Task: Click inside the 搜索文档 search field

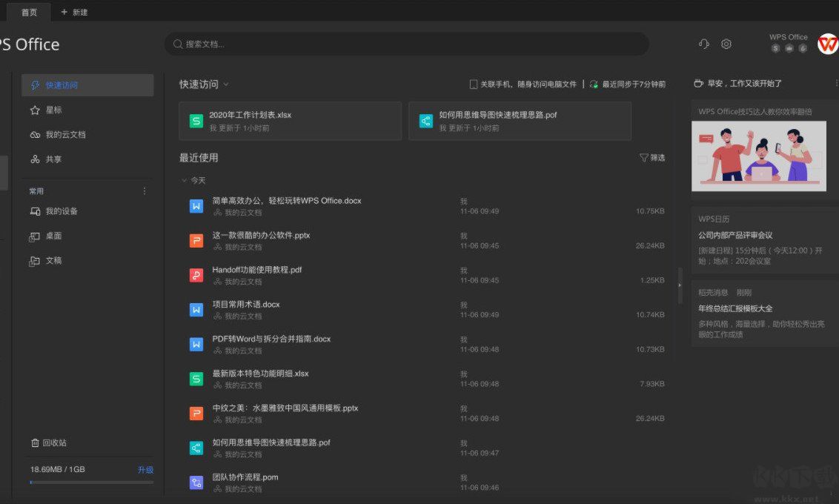Action: coord(406,44)
